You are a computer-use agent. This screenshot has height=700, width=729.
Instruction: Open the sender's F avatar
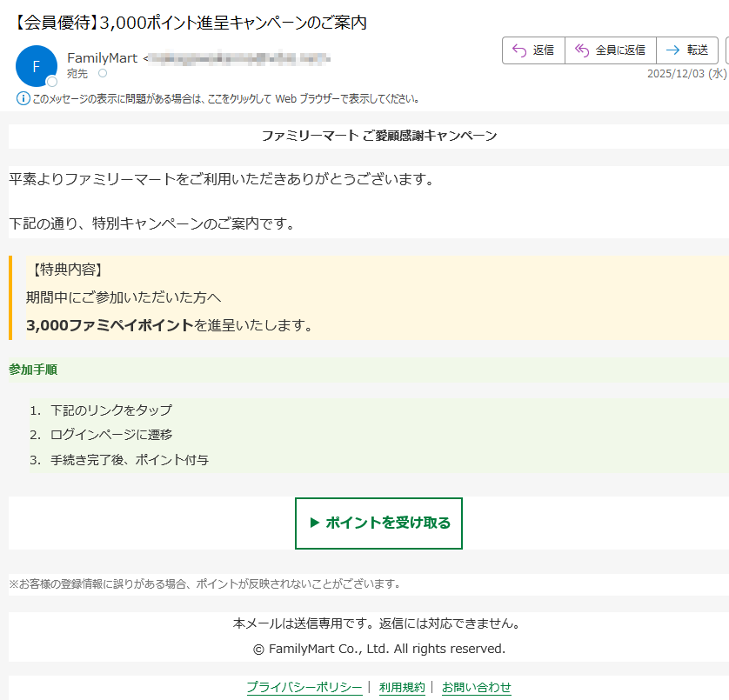click(36, 66)
